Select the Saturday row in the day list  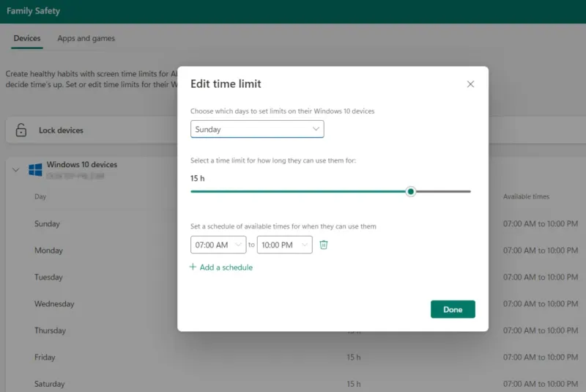(x=49, y=384)
